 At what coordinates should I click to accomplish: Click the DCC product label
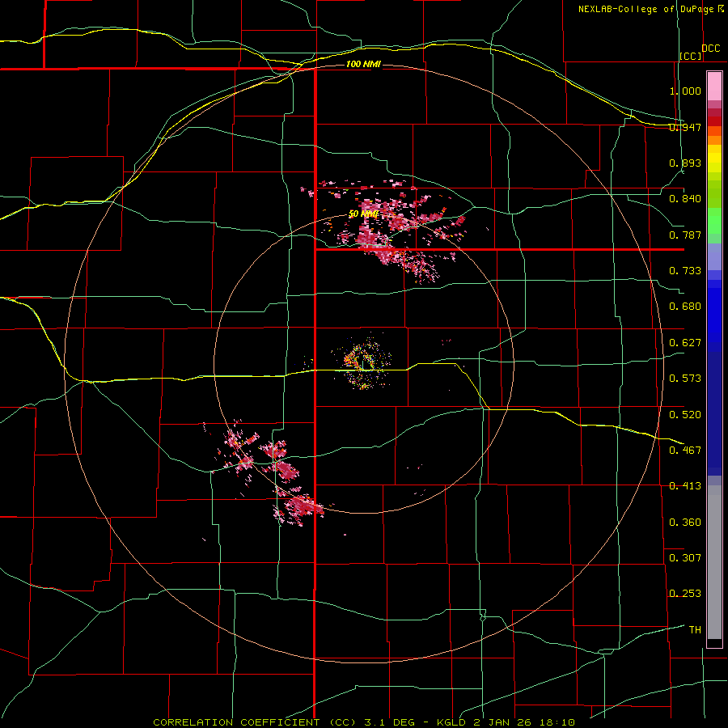tap(710, 49)
